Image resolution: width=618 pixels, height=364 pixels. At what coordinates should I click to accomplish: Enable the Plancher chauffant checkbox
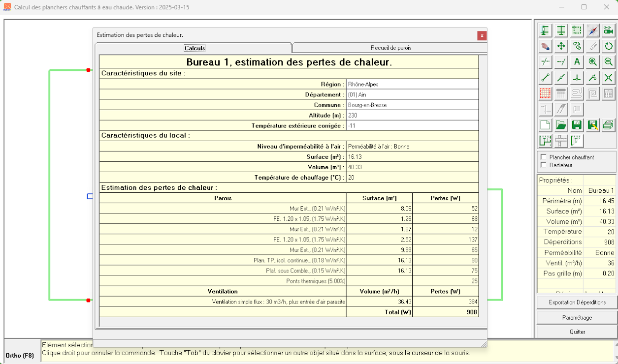click(x=544, y=157)
